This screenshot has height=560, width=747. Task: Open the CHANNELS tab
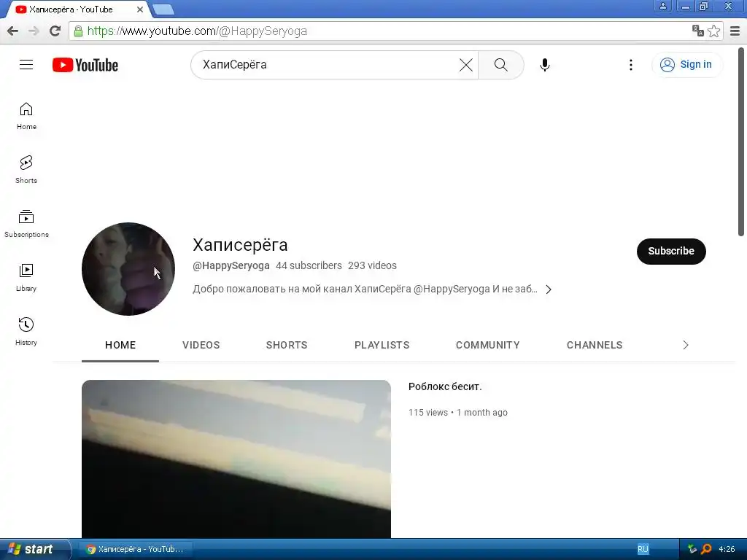tap(595, 345)
